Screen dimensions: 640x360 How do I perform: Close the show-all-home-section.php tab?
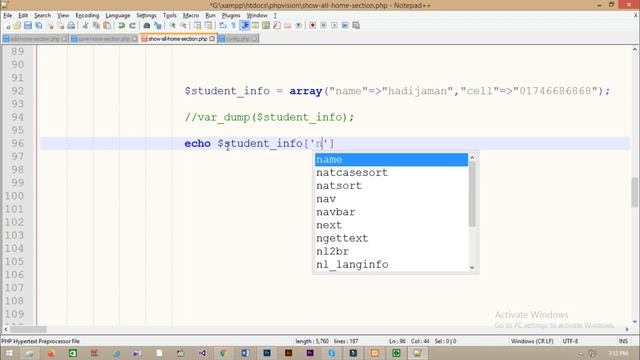tap(212, 39)
